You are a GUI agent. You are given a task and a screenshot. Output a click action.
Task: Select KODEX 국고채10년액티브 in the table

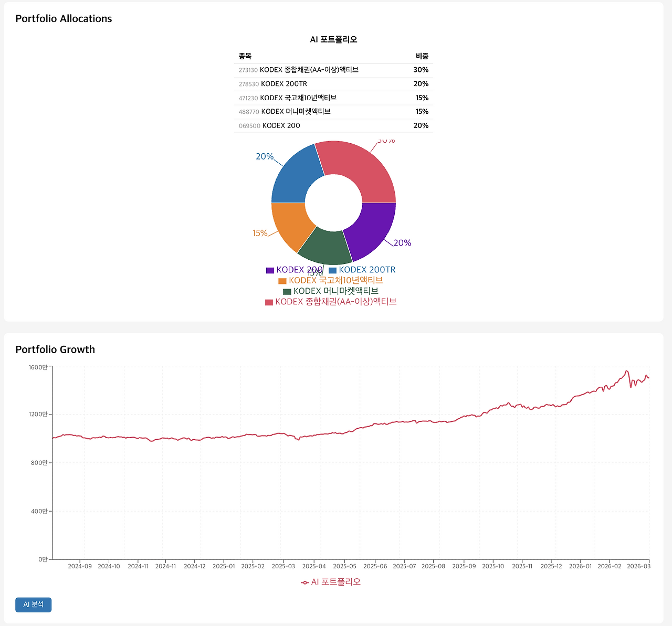point(298,98)
